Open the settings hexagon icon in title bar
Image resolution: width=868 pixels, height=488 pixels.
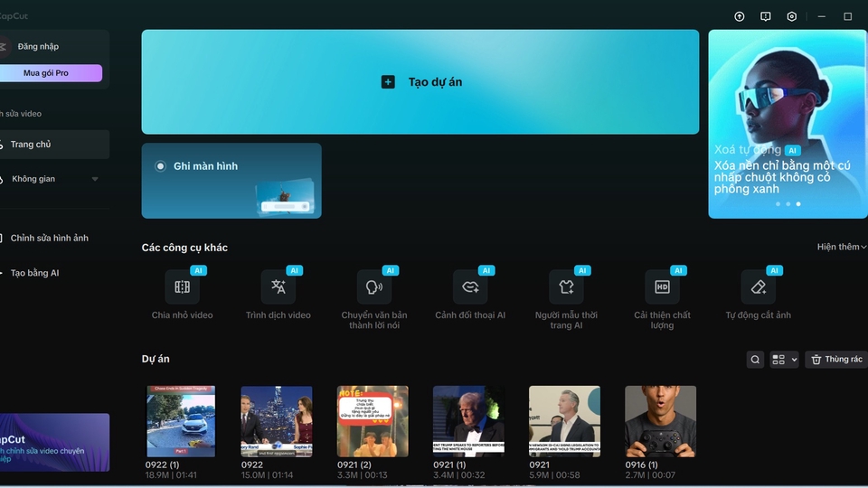(x=792, y=16)
